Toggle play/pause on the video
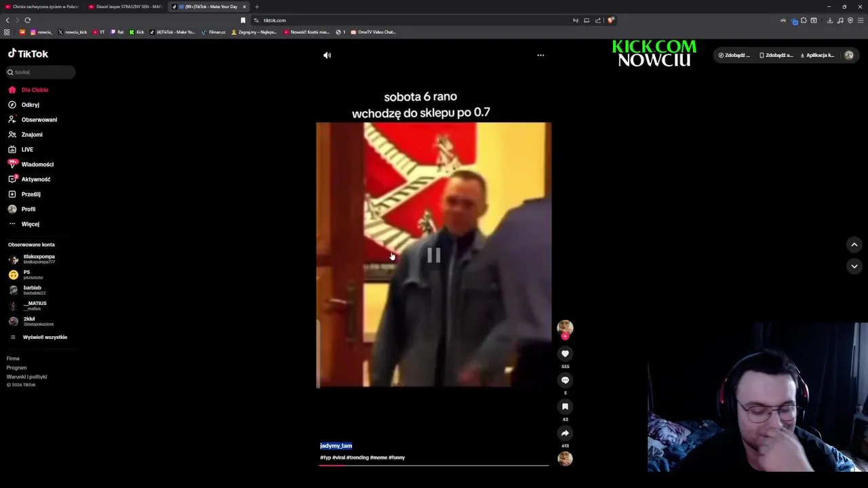868x488 pixels. click(x=433, y=255)
